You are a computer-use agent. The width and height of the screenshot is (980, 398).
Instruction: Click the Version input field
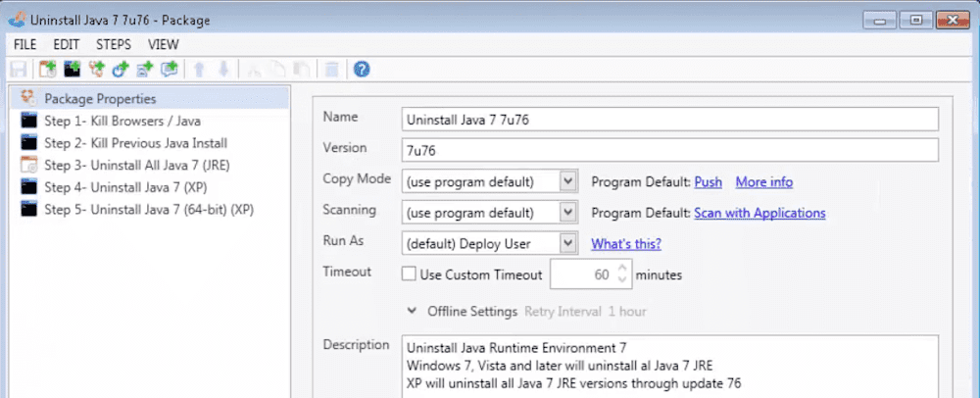point(670,150)
